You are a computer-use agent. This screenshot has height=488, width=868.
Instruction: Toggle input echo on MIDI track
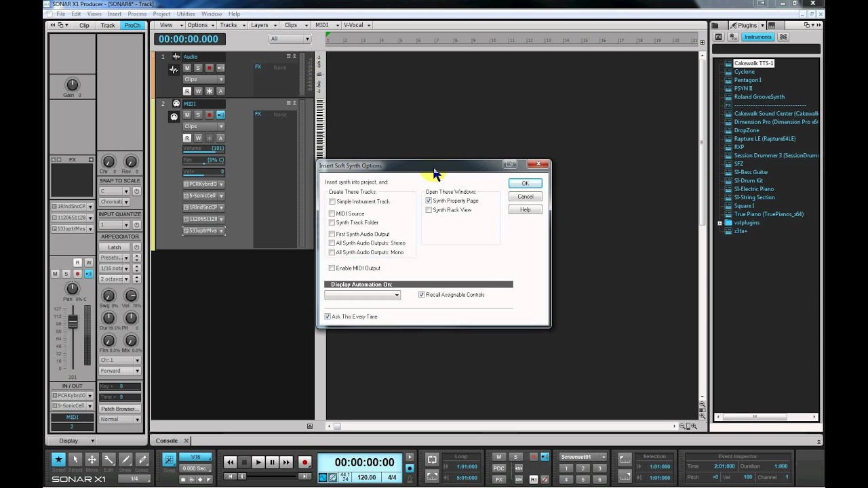coord(220,115)
